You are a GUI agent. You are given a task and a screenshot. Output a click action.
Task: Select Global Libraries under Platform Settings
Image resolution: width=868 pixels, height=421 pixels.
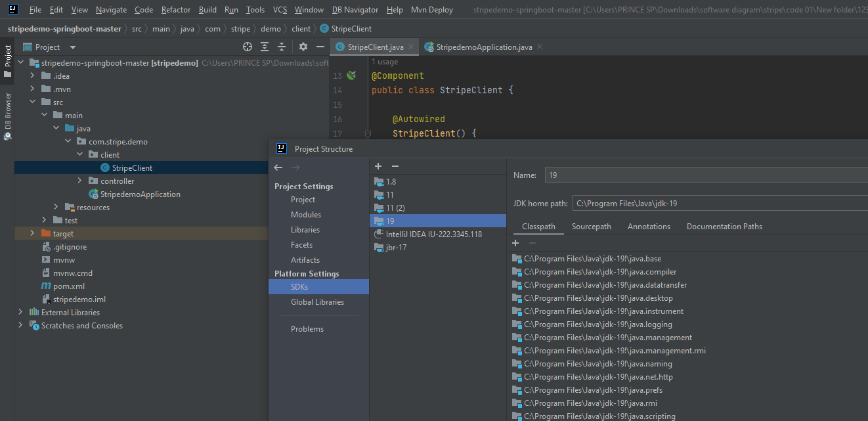(317, 301)
